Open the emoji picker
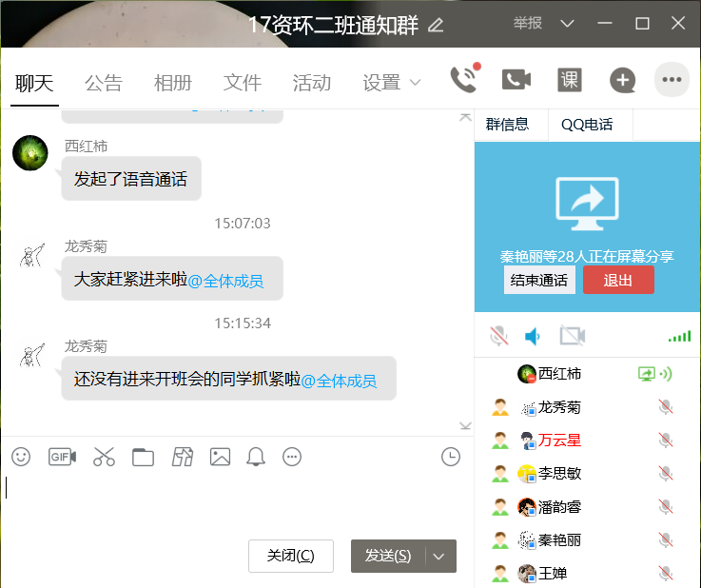 click(x=21, y=457)
